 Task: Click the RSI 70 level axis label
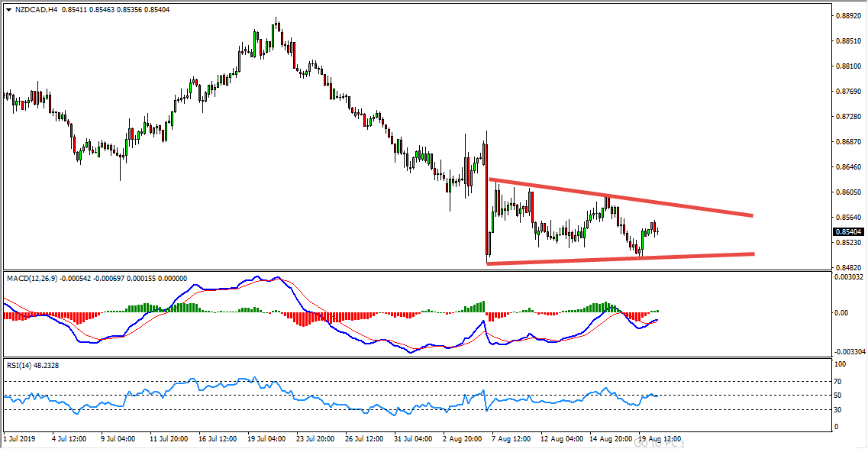[837, 380]
